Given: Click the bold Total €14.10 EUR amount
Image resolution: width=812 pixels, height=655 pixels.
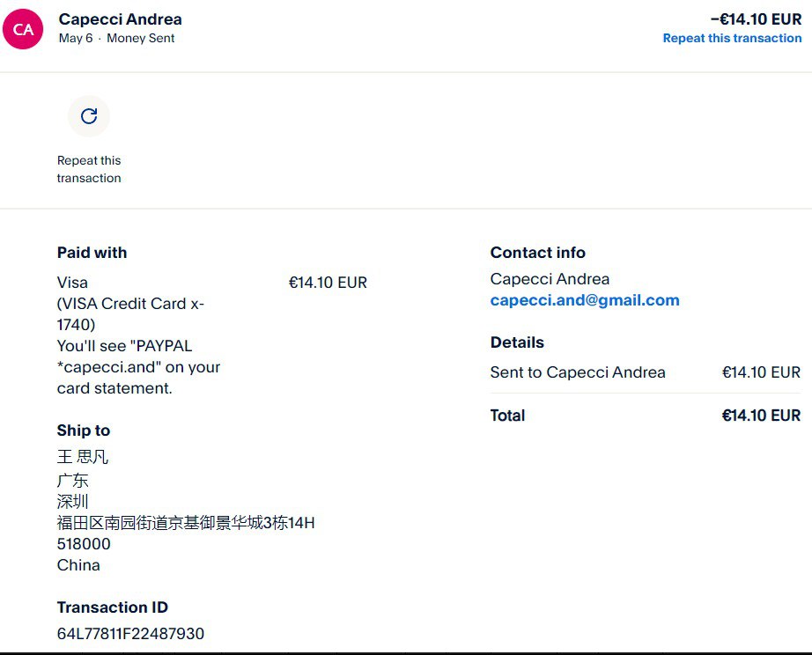Looking at the screenshot, I should [761, 416].
